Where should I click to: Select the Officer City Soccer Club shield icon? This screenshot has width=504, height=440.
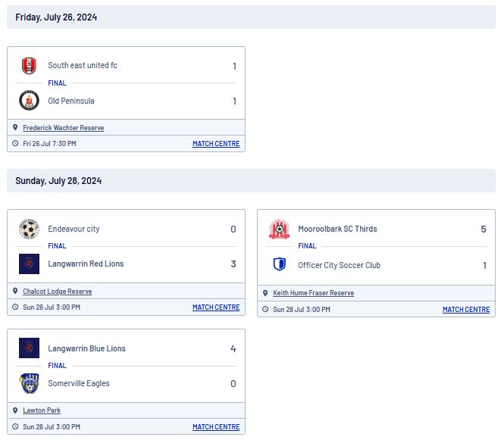point(280,264)
